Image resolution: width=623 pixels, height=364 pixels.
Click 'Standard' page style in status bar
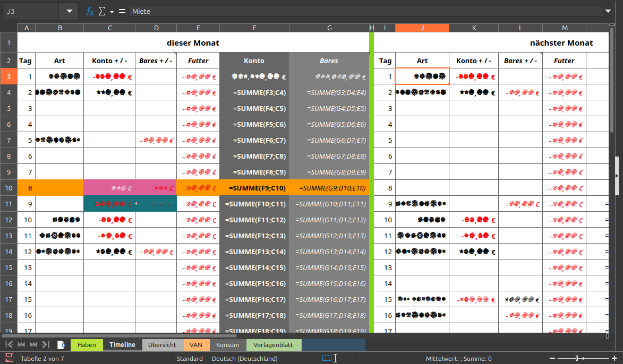[x=190, y=359]
